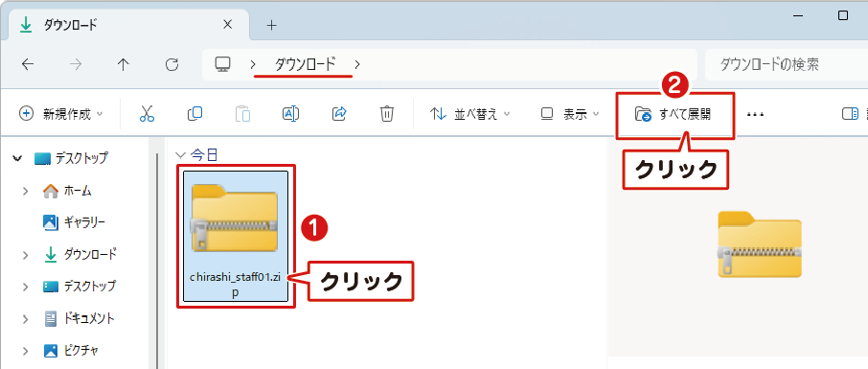
Task: Maximize the Explorer window
Action: tap(843, 16)
